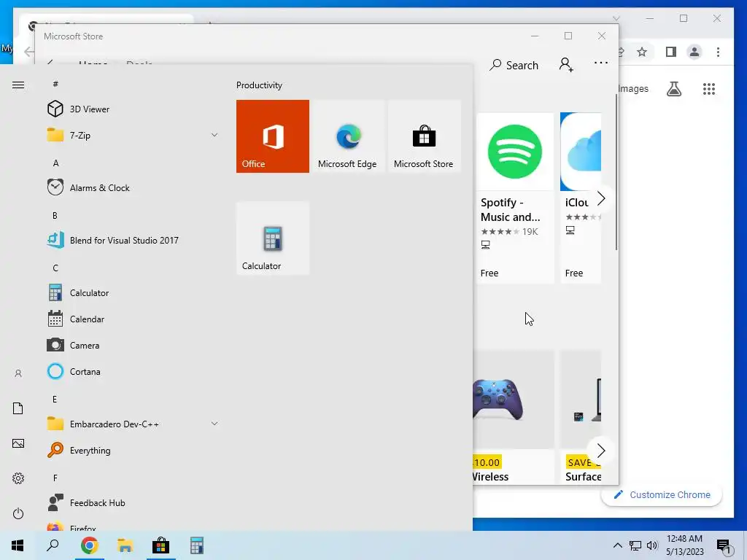Click Chrome tab search dropdown arrow
Screen dimensions: 747x560
(x=616, y=18)
